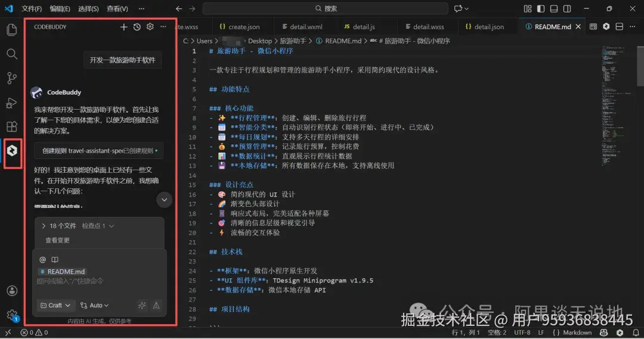Click the travel-assistant-spec rule created item
The height and width of the screenshot is (339, 644).
[x=99, y=151]
